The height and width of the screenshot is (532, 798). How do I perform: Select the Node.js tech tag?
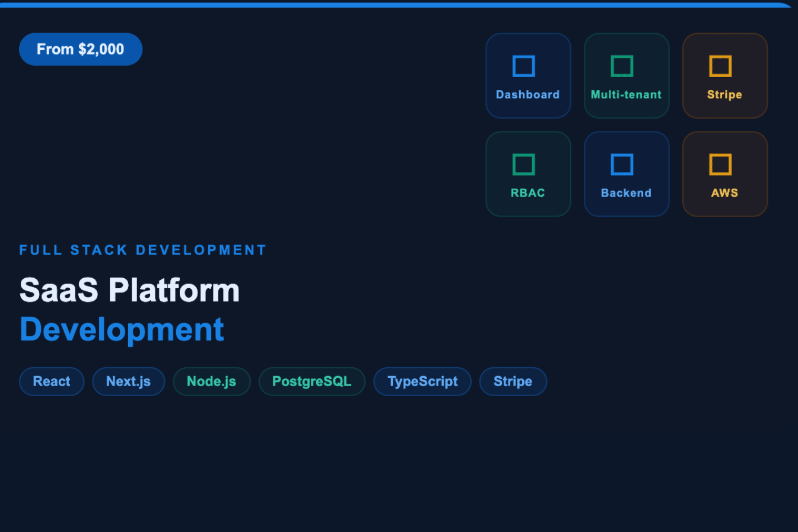(x=211, y=381)
